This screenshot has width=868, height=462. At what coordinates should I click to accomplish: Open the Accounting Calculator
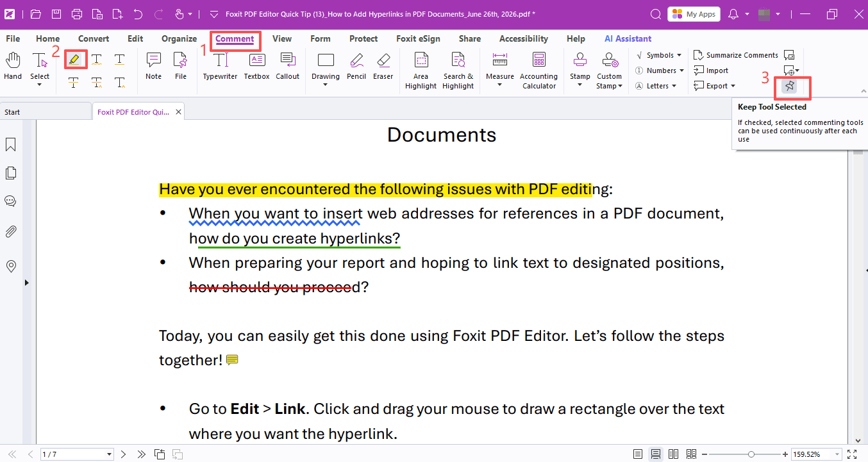pyautogui.click(x=539, y=70)
